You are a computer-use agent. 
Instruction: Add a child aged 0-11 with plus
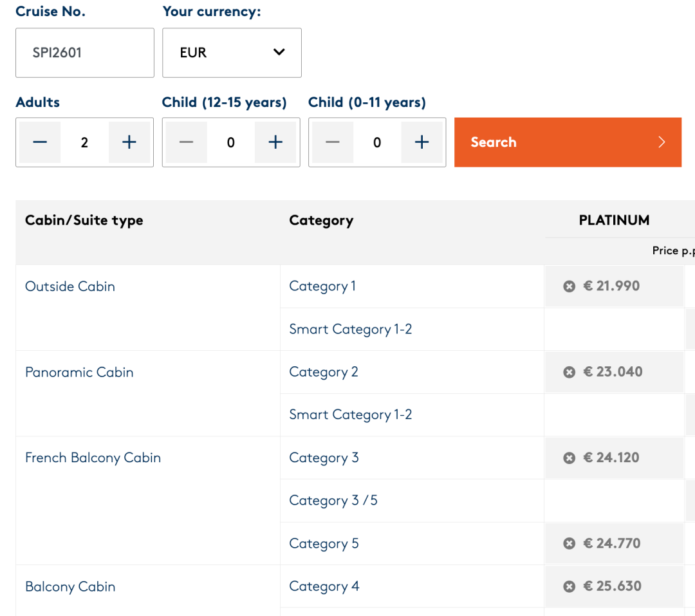click(x=422, y=142)
